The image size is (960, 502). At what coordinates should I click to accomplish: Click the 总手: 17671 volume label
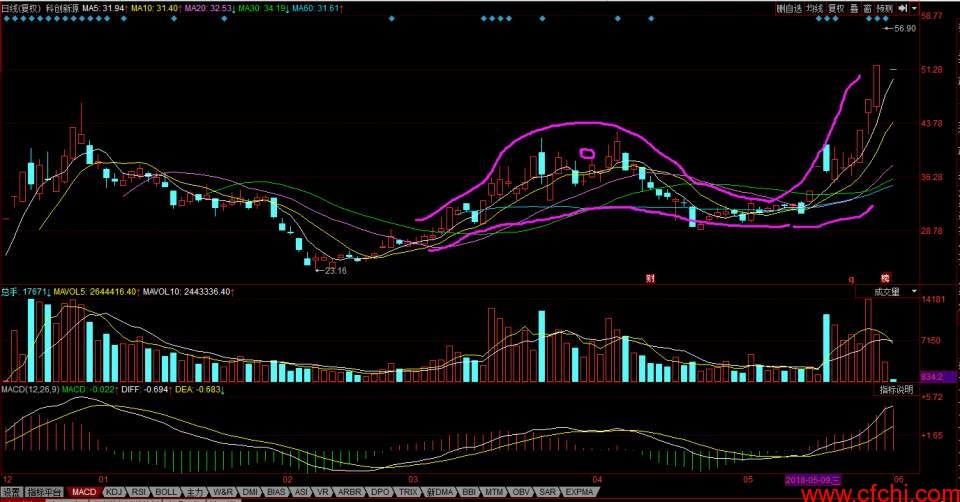[x=26, y=292]
